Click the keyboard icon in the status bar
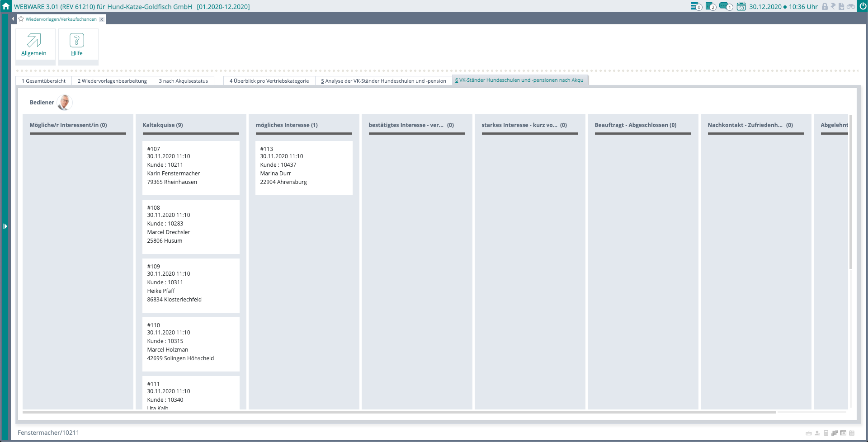The image size is (868, 442). pyautogui.click(x=809, y=433)
